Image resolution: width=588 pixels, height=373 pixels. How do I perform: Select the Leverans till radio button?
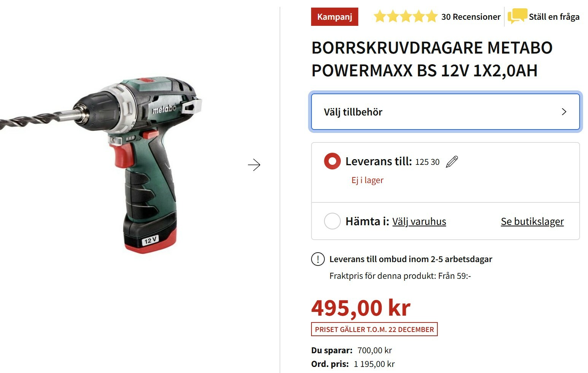click(x=332, y=161)
